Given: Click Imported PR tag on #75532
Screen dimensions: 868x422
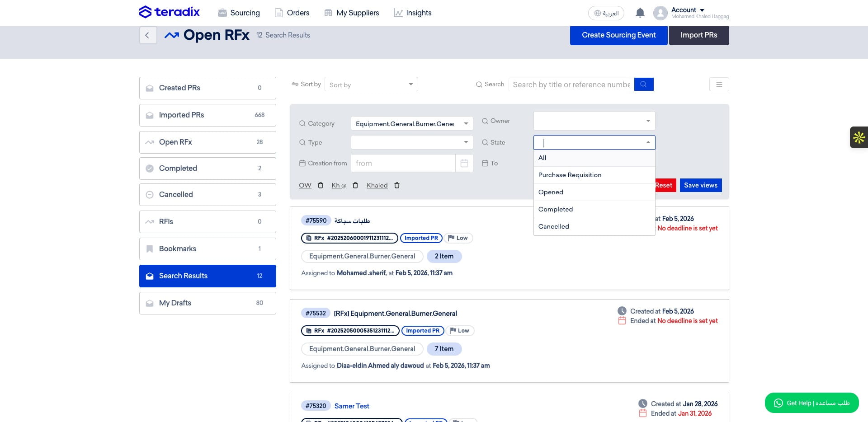Looking at the screenshot, I should [x=422, y=331].
